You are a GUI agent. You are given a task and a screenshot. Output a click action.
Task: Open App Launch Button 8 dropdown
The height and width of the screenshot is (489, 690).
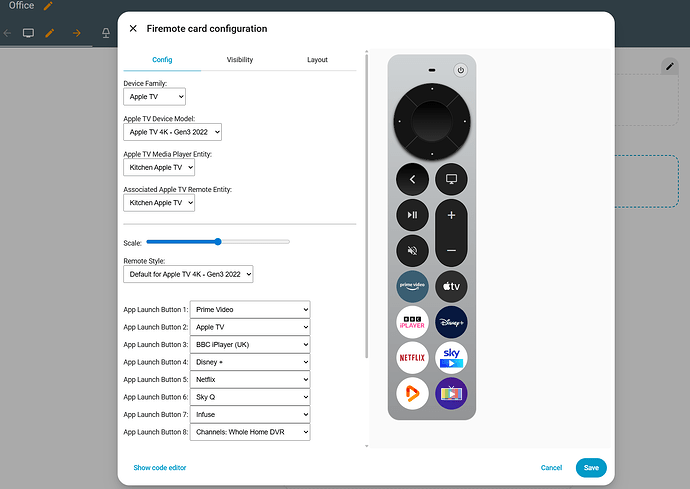pos(250,432)
